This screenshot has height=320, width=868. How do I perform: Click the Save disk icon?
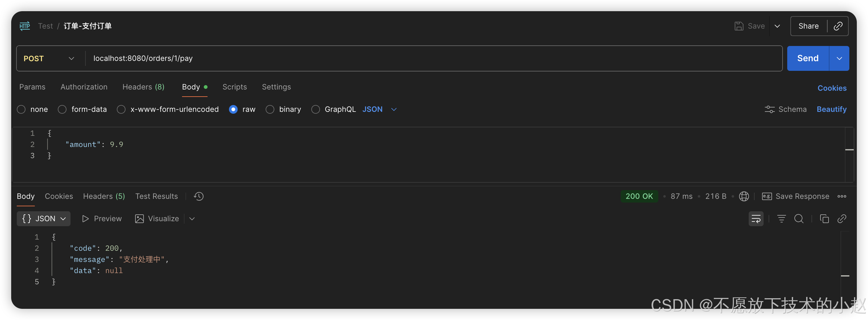739,26
